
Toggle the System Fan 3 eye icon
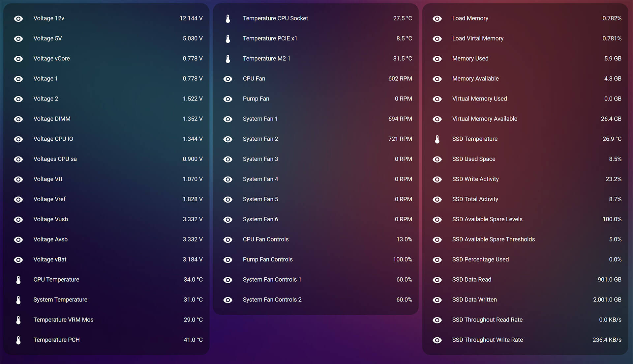(228, 159)
